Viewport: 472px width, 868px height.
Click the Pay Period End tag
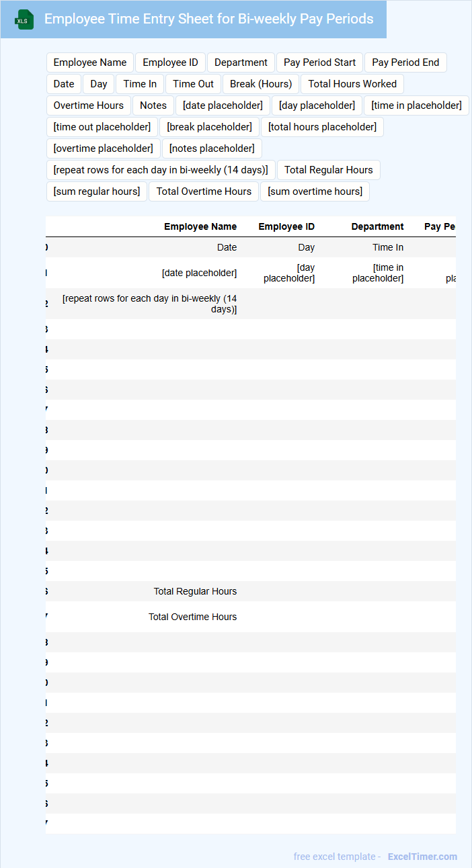[405, 62]
